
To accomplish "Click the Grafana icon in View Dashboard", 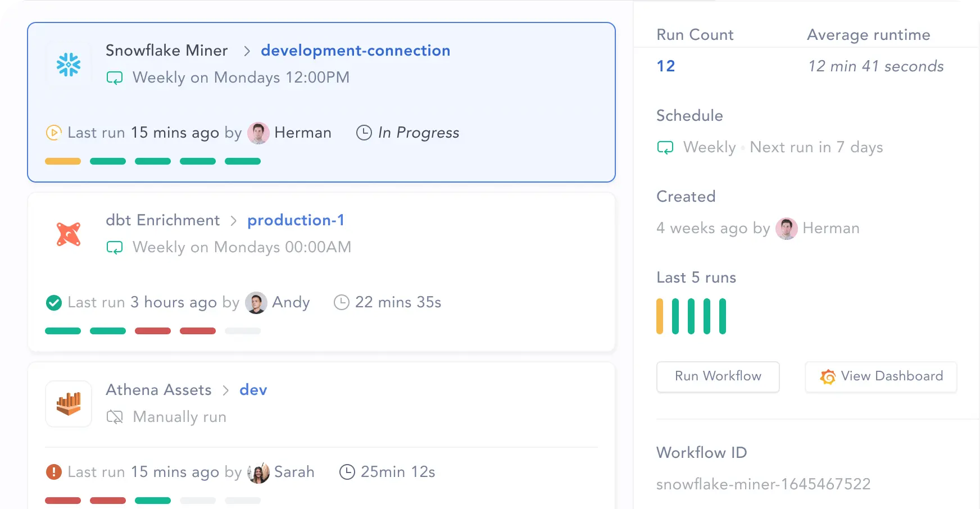I will (828, 376).
